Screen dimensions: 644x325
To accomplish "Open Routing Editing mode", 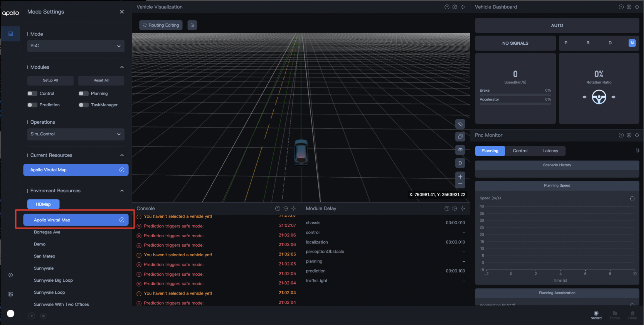I will point(161,25).
